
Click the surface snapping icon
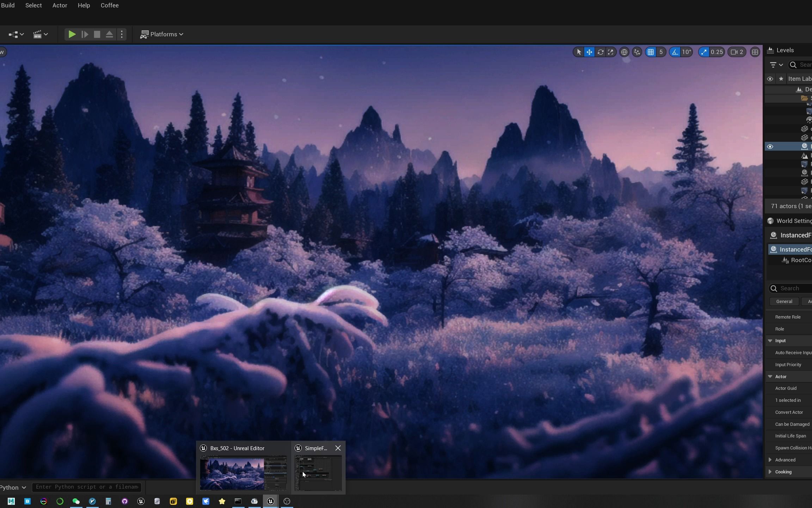637,52
